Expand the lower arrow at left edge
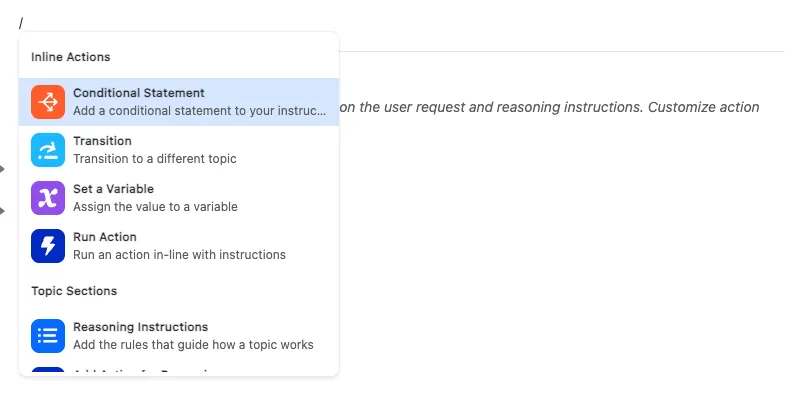 click(x=3, y=211)
